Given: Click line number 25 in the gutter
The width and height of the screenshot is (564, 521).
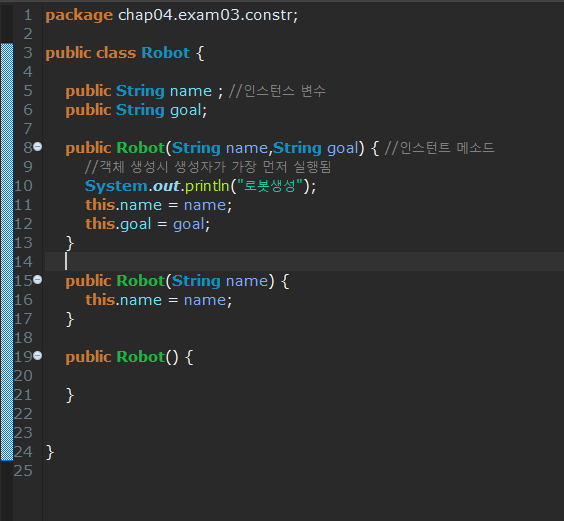Looking at the screenshot, I should [x=23, y=471].
